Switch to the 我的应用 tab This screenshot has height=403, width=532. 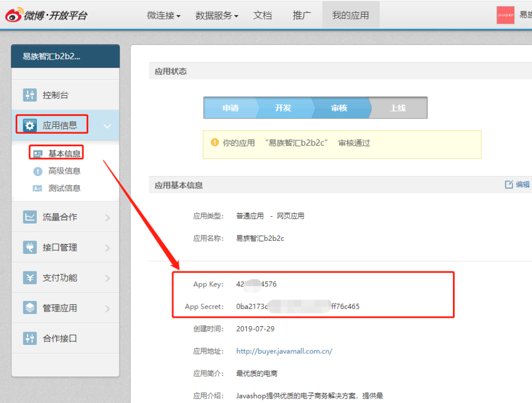click(x=350, y=15)
